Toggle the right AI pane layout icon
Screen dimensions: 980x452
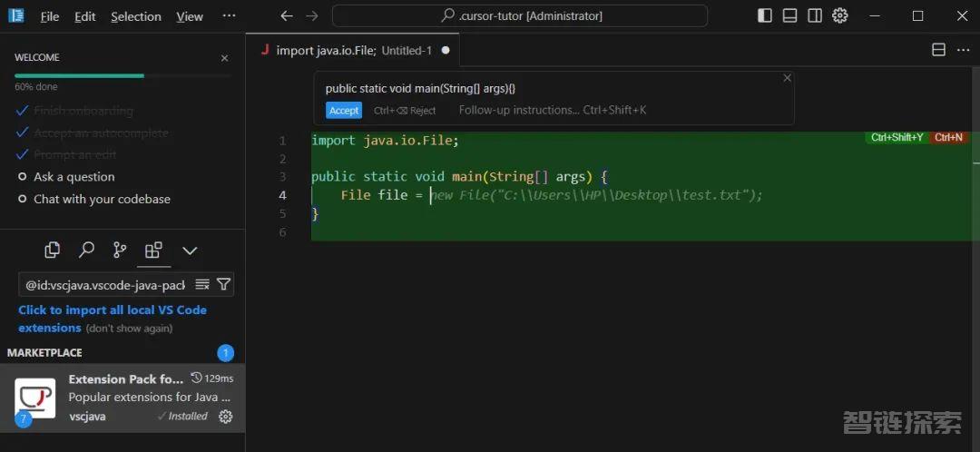pyautogui.click(x=815, y=15)
